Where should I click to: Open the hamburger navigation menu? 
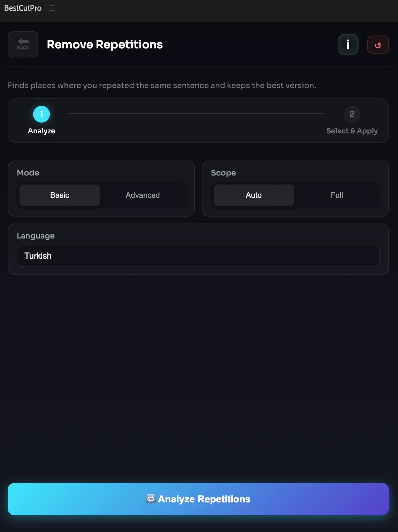52,8
